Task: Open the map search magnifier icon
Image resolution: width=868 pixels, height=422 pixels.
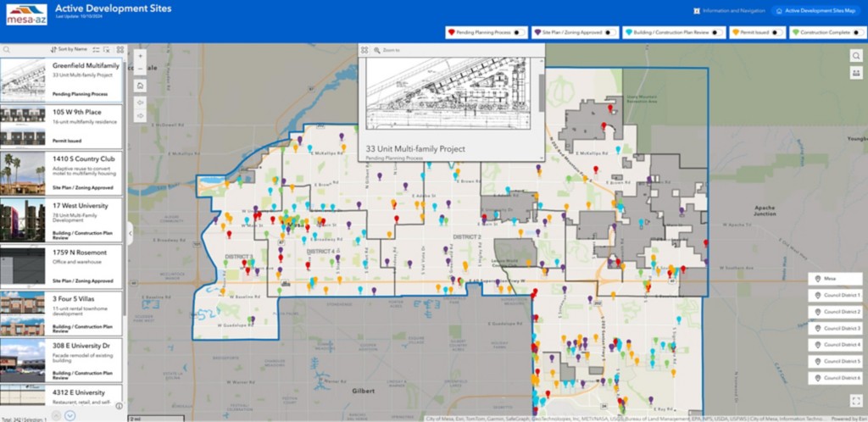Action: pyautogui.click(x=856, y=56)
